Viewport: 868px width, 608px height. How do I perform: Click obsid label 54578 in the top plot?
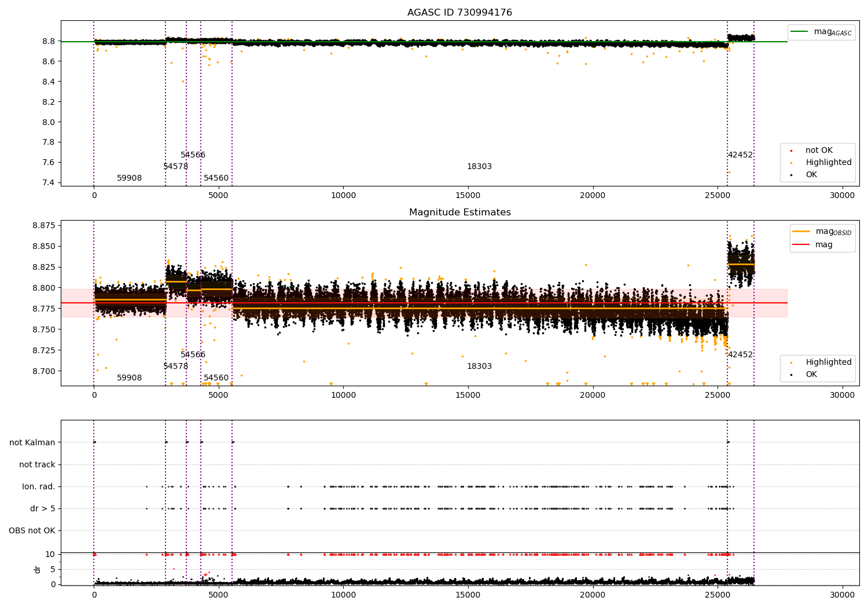tap(175, 167)
